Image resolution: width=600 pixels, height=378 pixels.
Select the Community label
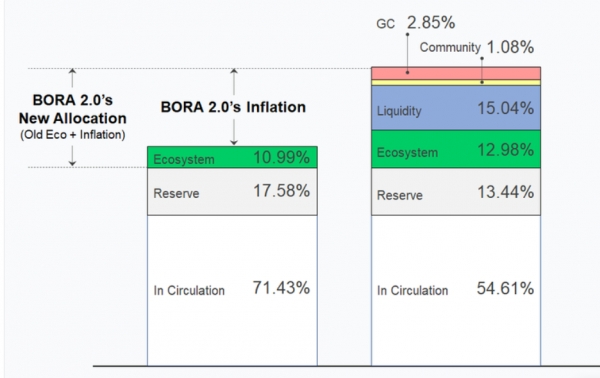coord(450,47)
